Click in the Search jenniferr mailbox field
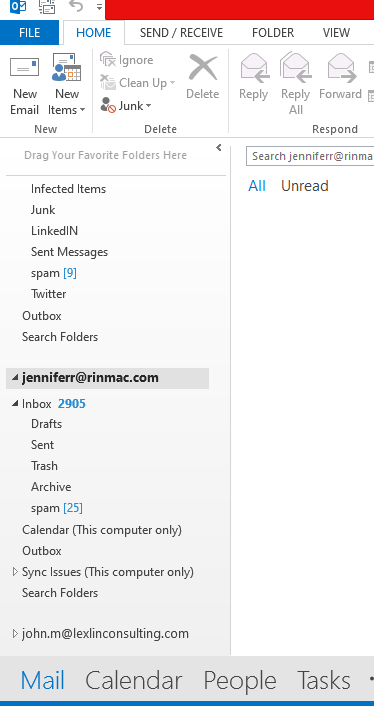 pos(310,156)
